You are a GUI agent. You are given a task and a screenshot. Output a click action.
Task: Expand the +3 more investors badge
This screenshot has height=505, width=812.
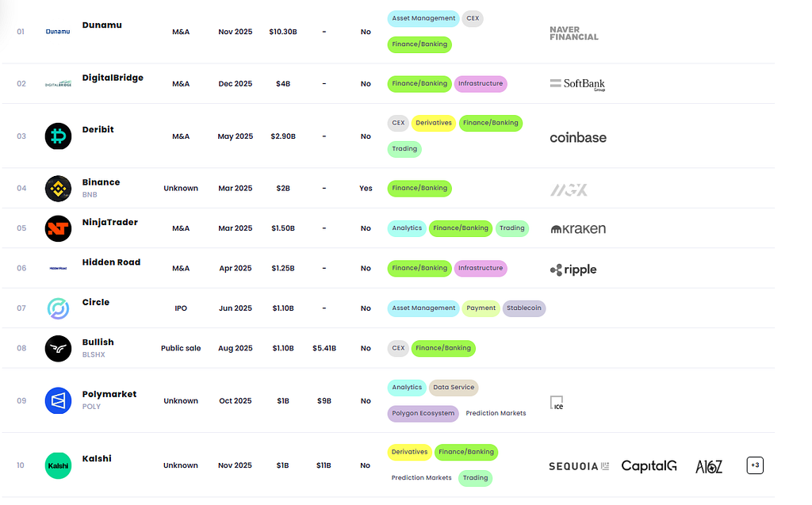tap(755, 465)
